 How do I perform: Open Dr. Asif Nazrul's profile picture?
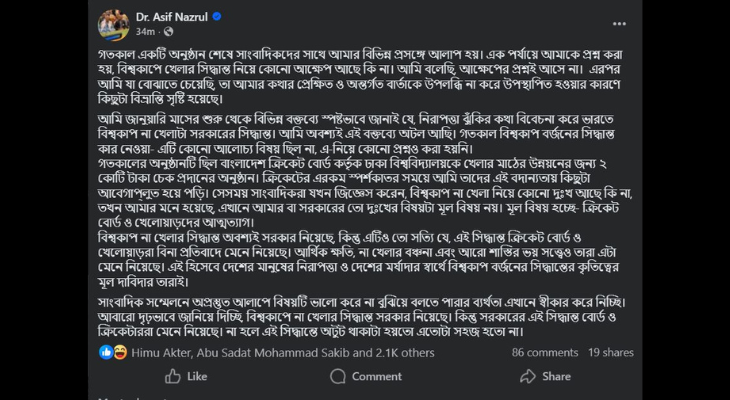pos(111,24)
